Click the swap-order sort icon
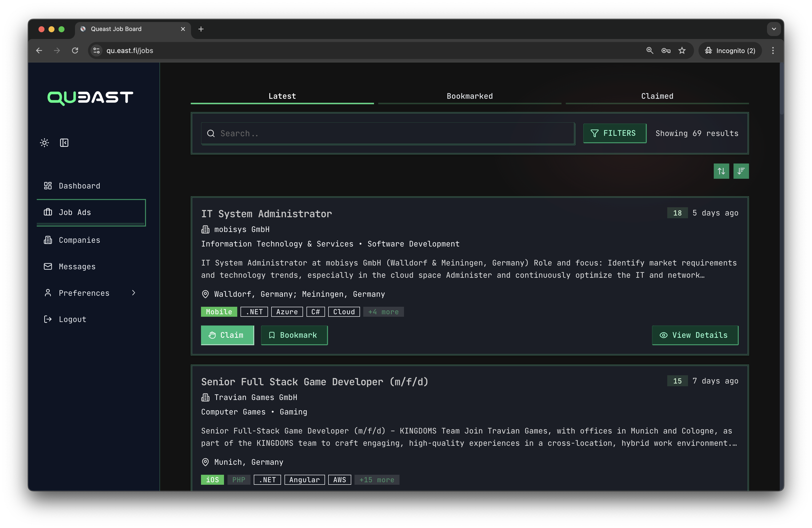The height and width of the screenshot is (528, 812). (721, 171)
